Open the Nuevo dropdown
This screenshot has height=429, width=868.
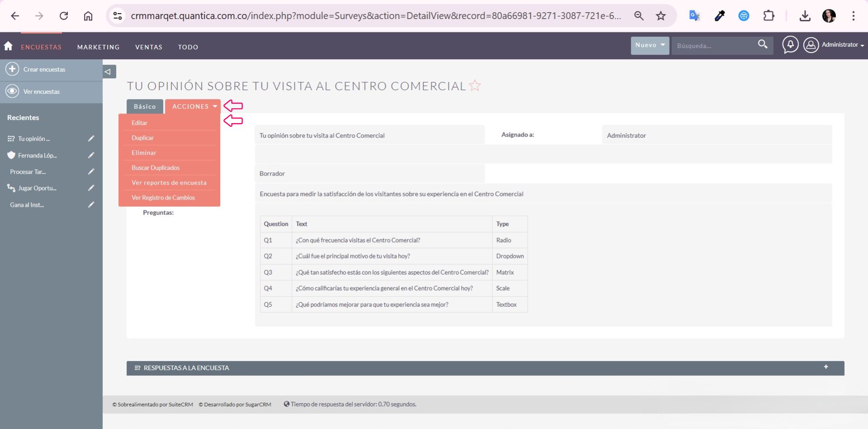pyautogui.click(x=650, y=45)
